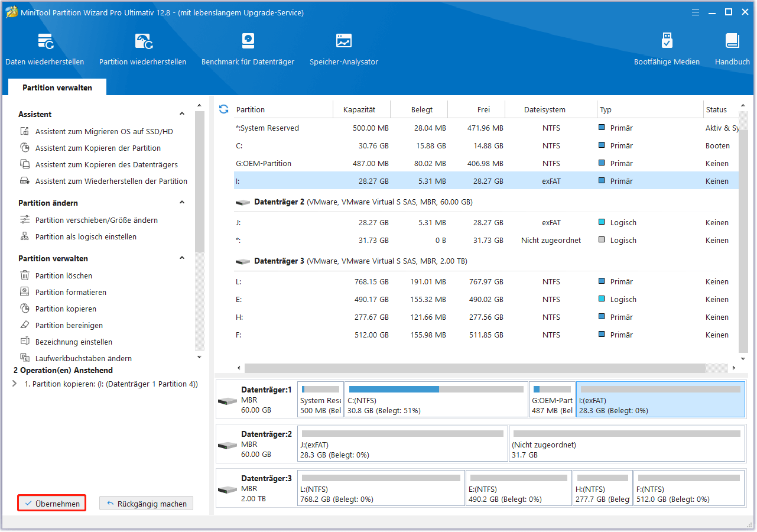Select H: partition row

486,317
